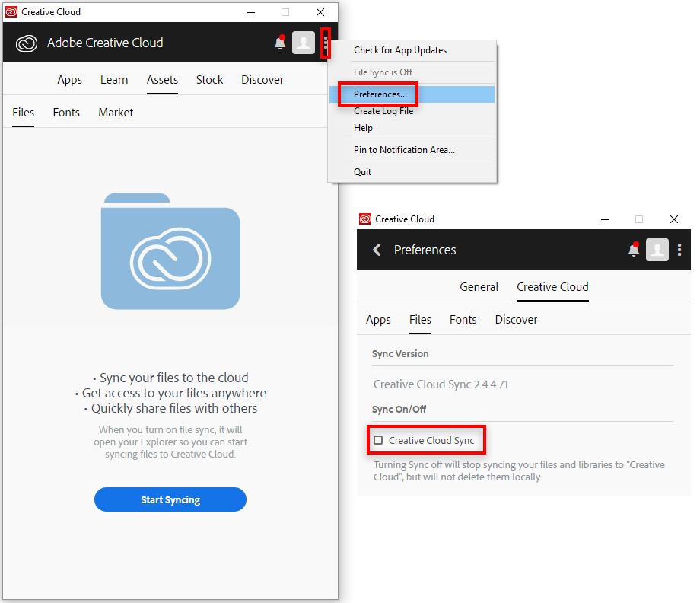
Task: Select the Assets tab
Action: [163, 80]
